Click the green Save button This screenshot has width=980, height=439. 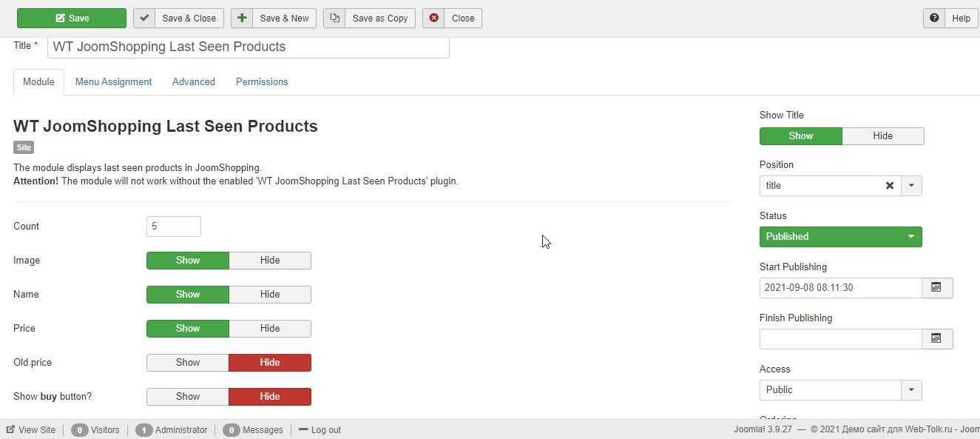point(71,19)
